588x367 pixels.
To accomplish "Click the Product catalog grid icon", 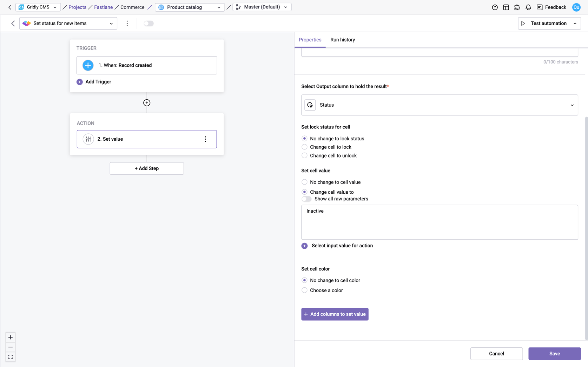I will tap(161, 7).
